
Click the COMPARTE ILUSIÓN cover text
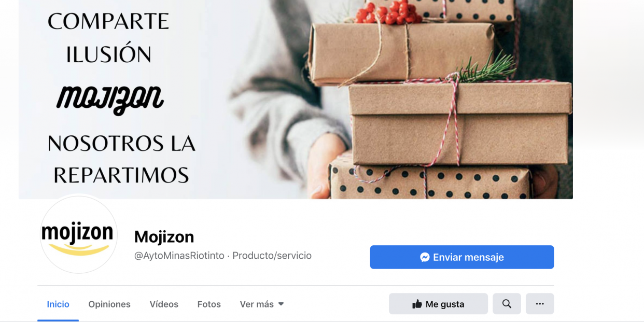click(x=108, y=38)
